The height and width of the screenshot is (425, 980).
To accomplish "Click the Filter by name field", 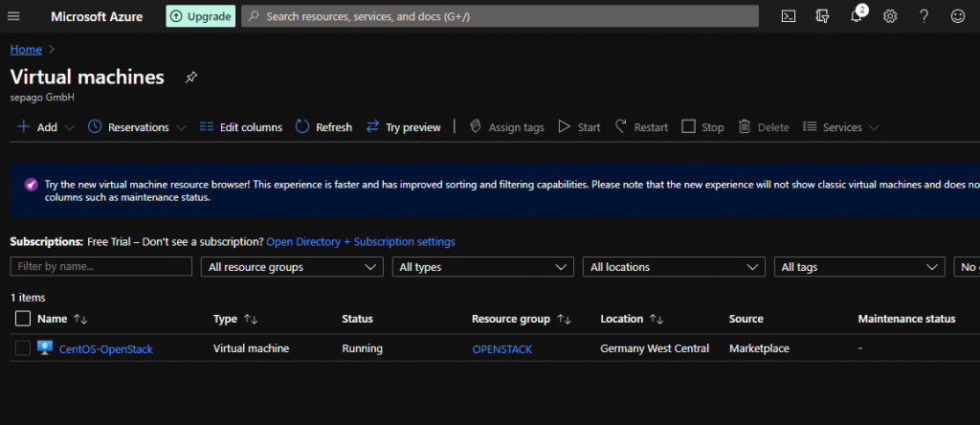I will coord(100,267).
